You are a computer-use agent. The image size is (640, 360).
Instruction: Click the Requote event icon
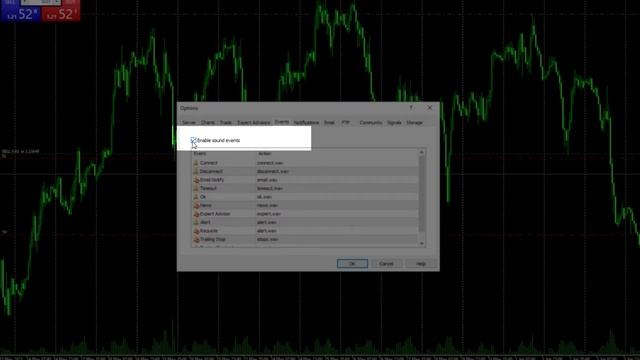click(196, 231)
